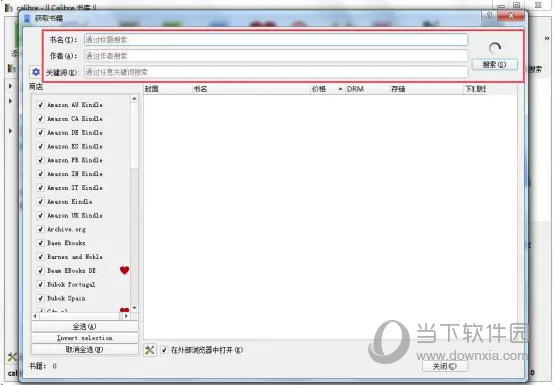Image resolution: width=553 pixels, height=385 pixels.
Task: Focus the 作者 author search field
Action: (276, 56)
